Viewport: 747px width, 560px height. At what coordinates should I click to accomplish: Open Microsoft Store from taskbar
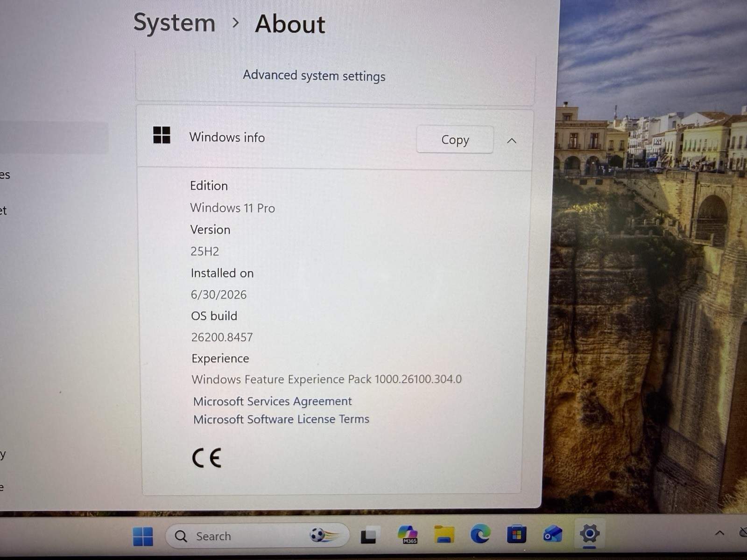click(516, 534)
